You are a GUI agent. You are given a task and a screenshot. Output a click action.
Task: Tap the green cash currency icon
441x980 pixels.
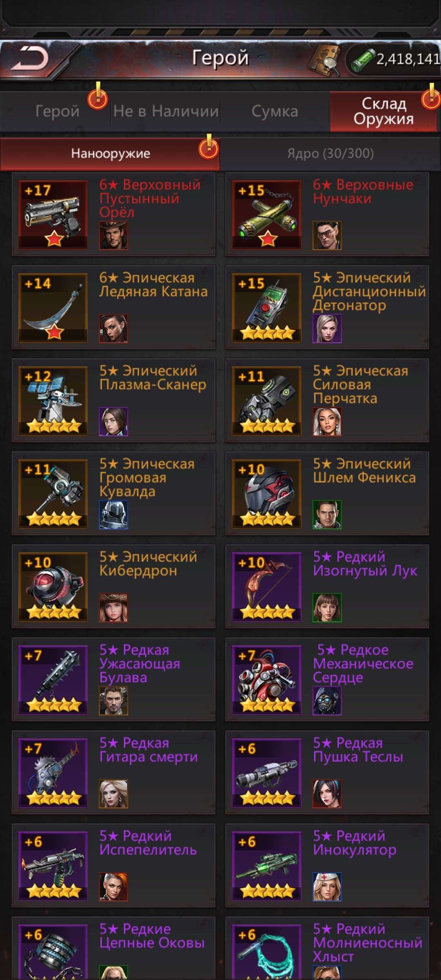point(362,60)
